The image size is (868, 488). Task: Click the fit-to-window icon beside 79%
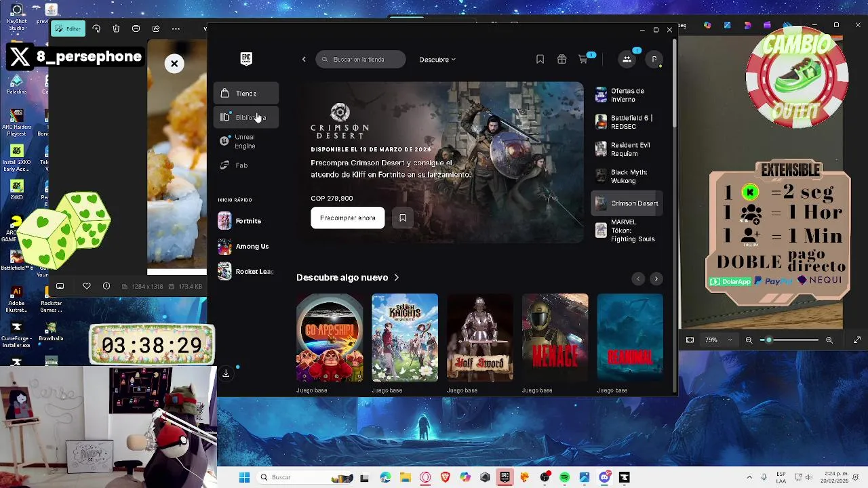690,340
